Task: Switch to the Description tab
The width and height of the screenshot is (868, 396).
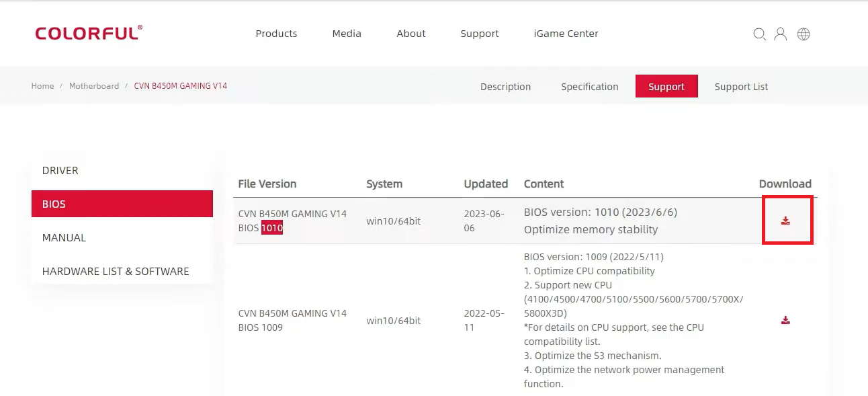Action: (505, 87)
